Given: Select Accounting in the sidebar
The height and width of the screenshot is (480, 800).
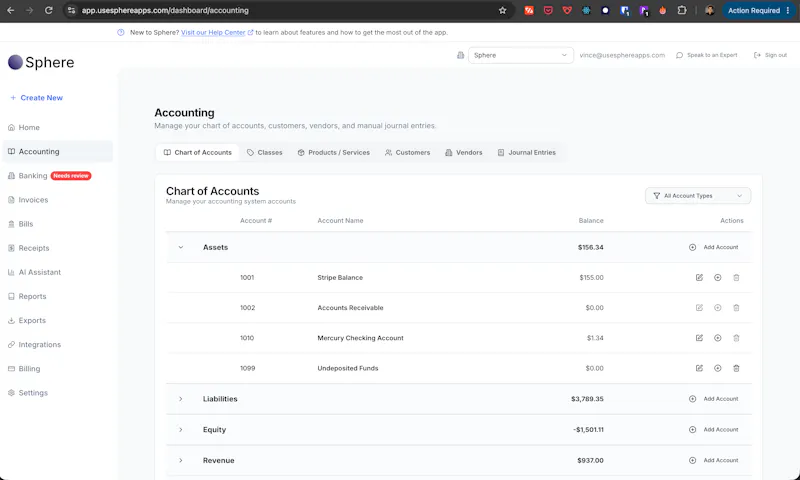Looking at the screenshot, I should [57, 151].
